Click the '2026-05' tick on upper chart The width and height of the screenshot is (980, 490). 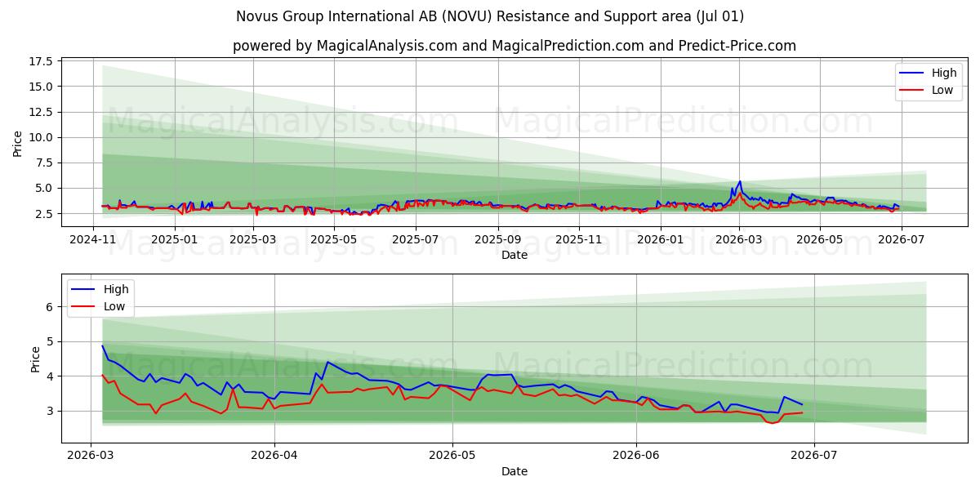[820, 239]
